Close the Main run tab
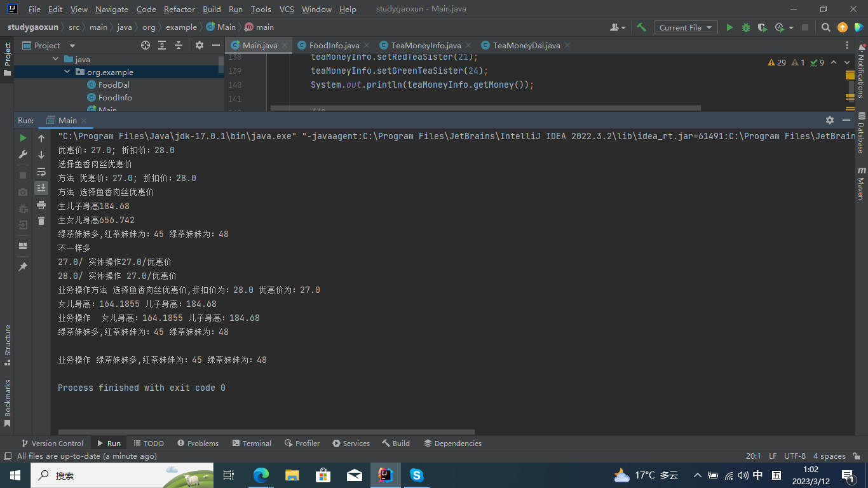This screenshot has width=868, height=488. click(84, 120)
